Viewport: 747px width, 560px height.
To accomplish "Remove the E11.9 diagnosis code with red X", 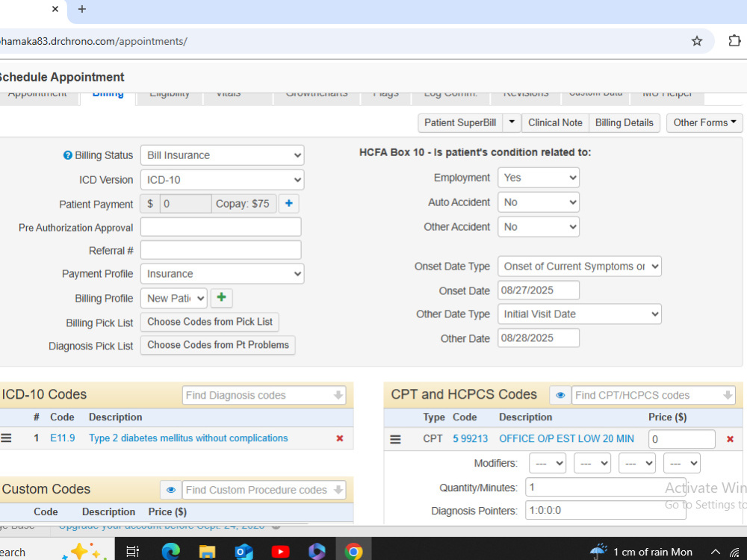I will [x=340, y=438].
